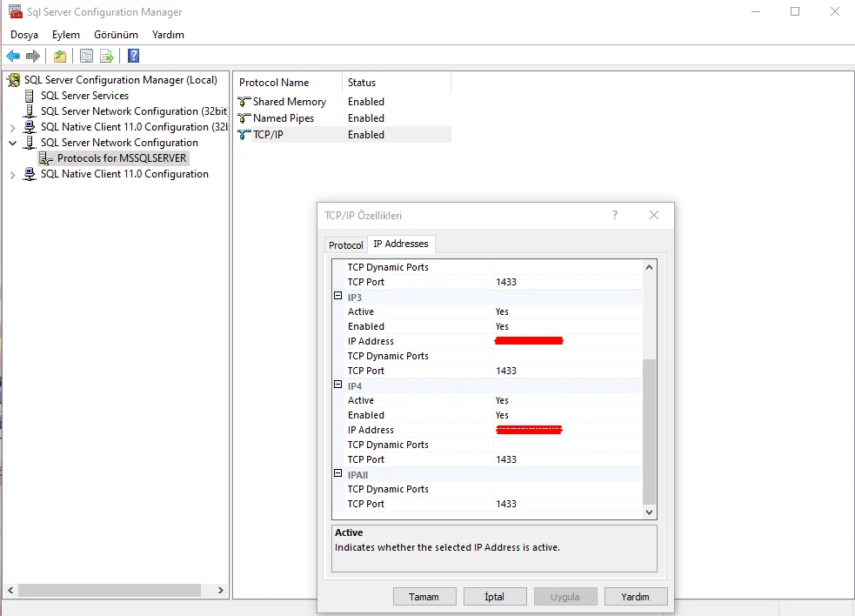Select Protocols for MSSQLSERVER tree item
855x616 pixels.
122,158
